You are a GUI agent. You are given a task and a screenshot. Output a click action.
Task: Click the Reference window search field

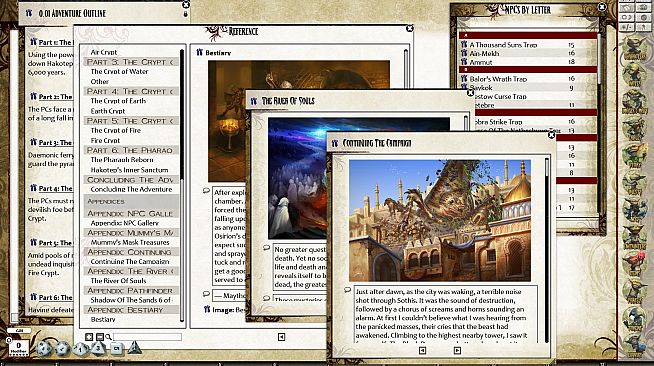[x=147, y=336]
